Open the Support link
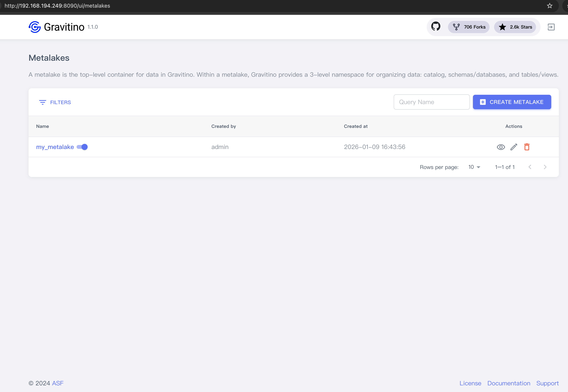Viewport: 568px width, 392px height. click(547, 383)
